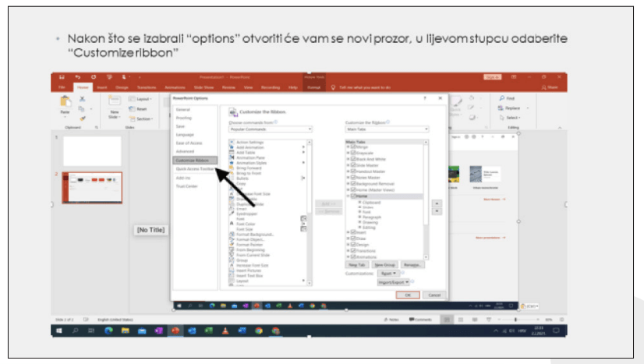Click the Move Up arrow beside tabs list

click(x=436, y=203)
